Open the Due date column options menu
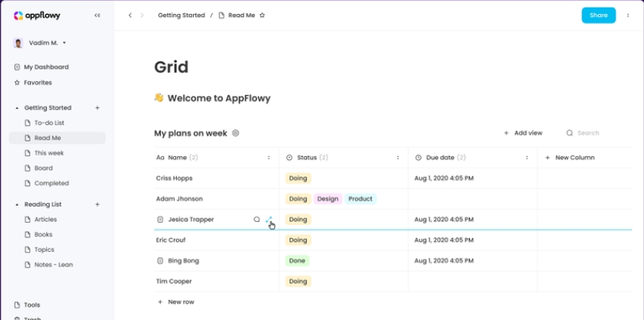644x320 pixels. (x=527, y=158)
